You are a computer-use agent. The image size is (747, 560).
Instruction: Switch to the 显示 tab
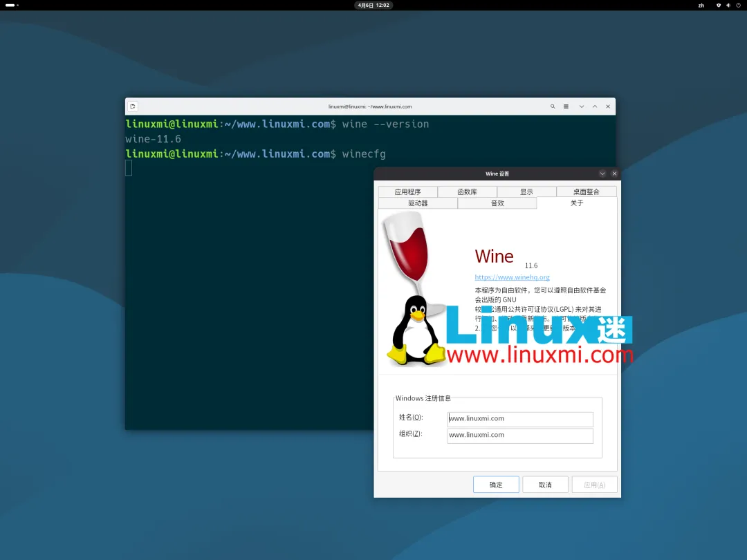(x=526, y=192)
